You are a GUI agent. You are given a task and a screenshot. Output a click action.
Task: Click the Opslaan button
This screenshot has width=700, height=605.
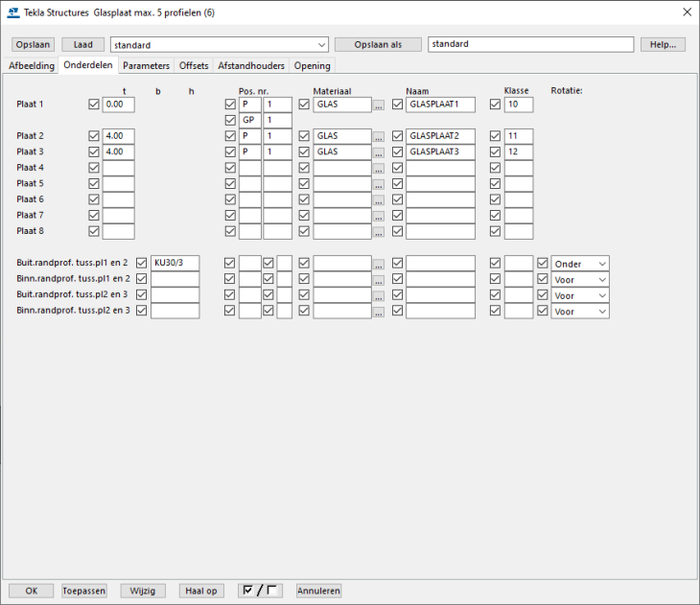(33, 45)
